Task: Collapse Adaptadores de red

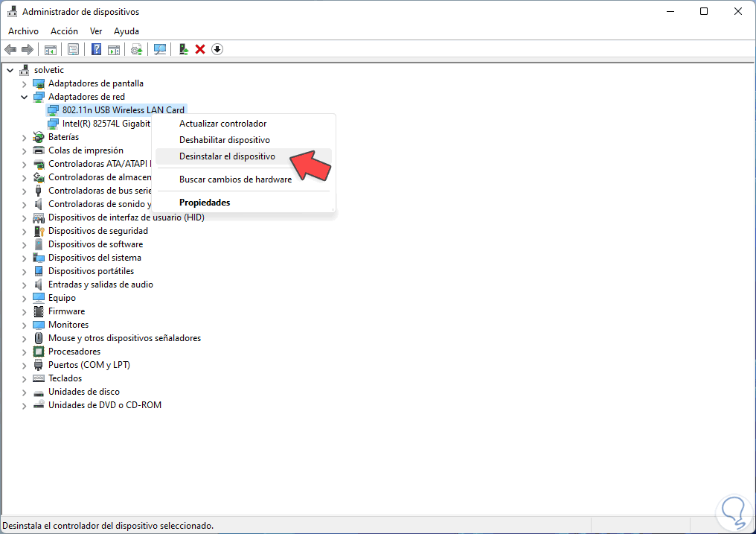Action: point(24,97)
